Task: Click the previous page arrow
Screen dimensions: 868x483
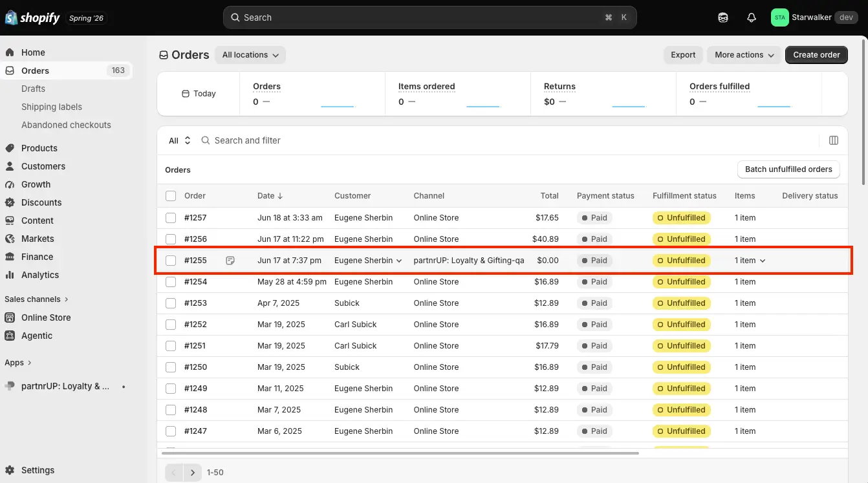Action: 174,473
